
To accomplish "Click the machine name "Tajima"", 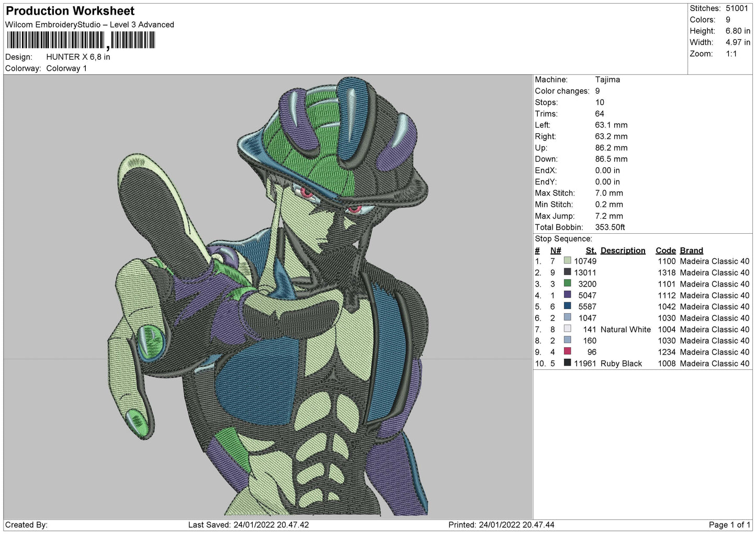I will point(607,79).
